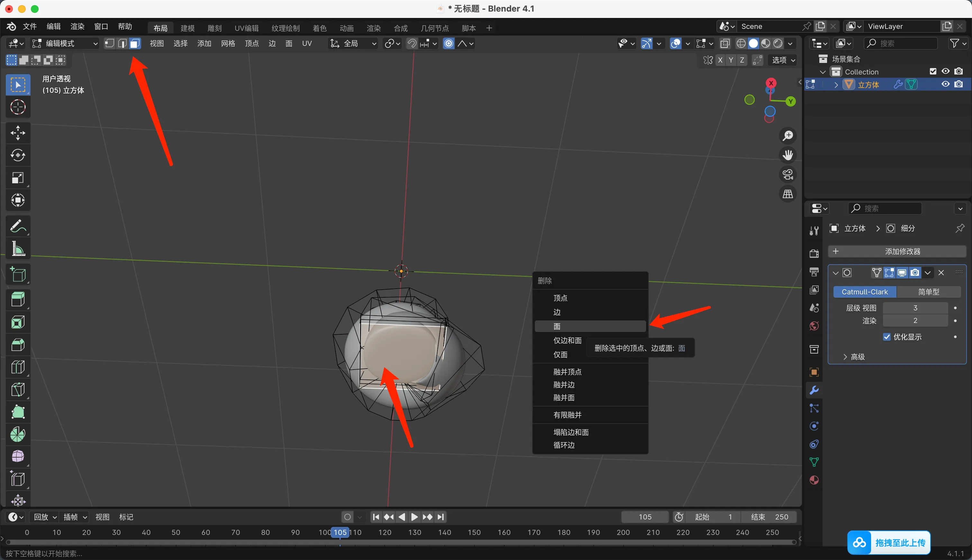Toggle camera view icon

pyautogui.click(x=788, y=175)
